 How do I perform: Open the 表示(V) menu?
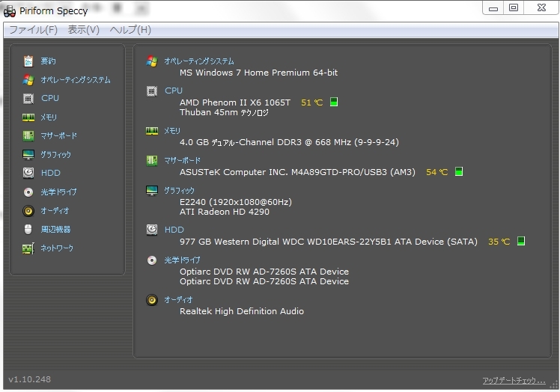coord(83,30)
